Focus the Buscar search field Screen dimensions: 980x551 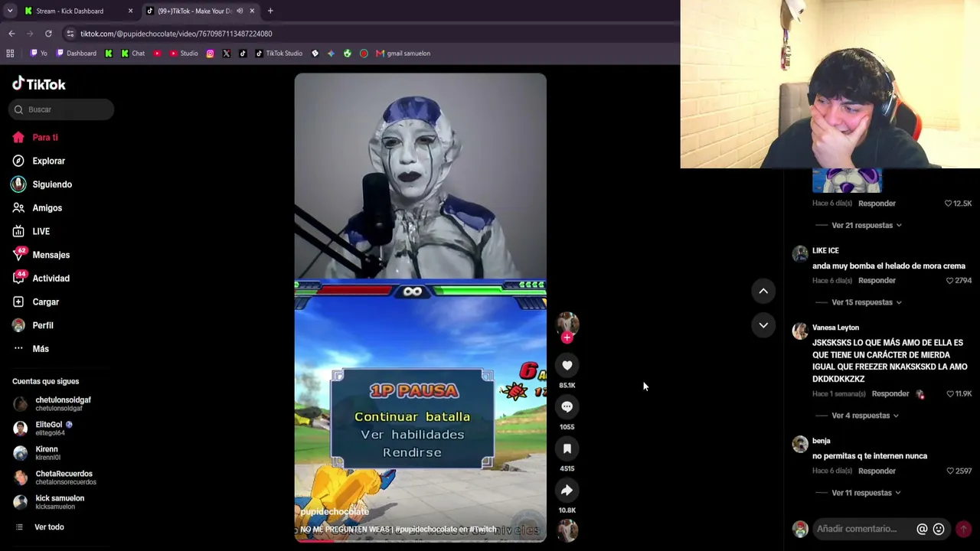(x=61, y=109)
